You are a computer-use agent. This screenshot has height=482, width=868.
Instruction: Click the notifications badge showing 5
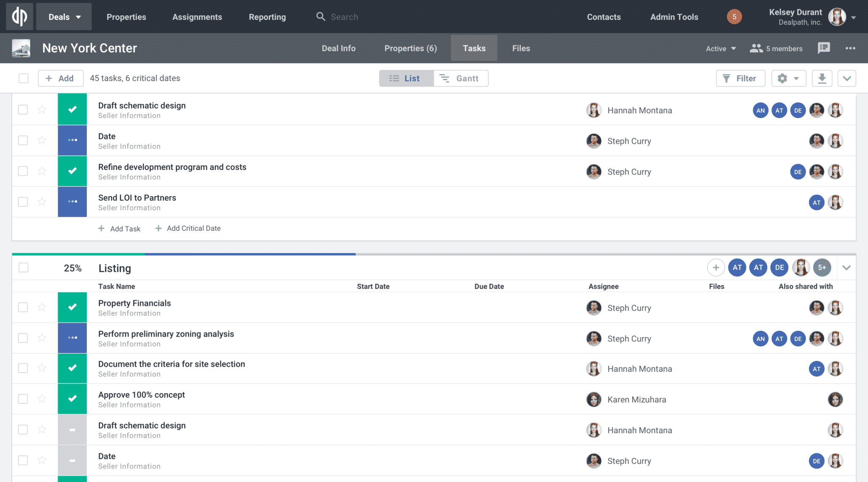(734, 17)
